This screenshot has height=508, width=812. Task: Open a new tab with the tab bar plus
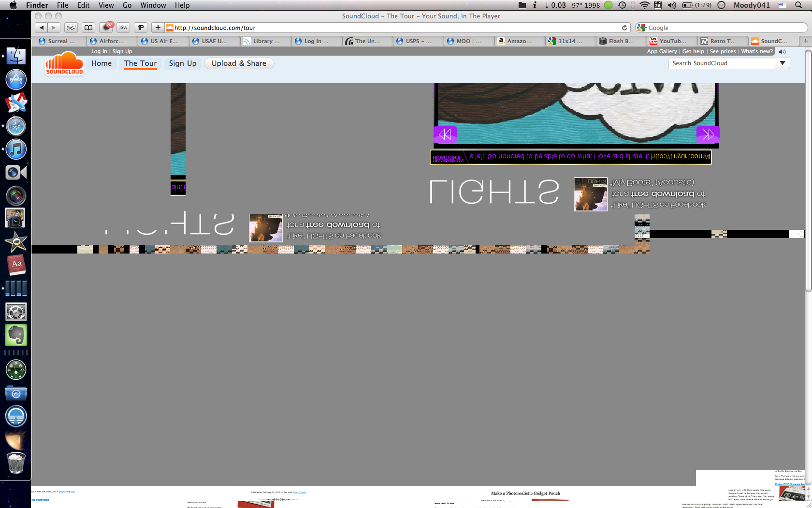(805, 41)
